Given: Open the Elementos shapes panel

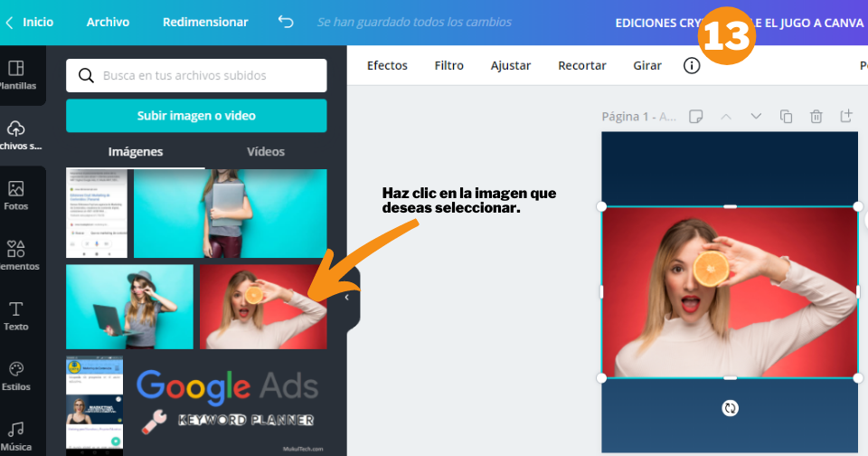Looking at the screenshot, I should coord(16,255).
